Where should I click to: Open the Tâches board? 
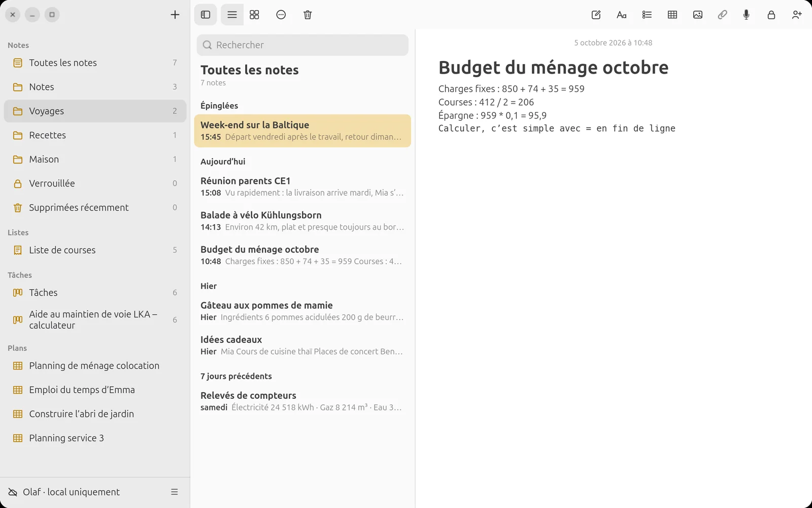pyautogui.click(x=95, y=293)
